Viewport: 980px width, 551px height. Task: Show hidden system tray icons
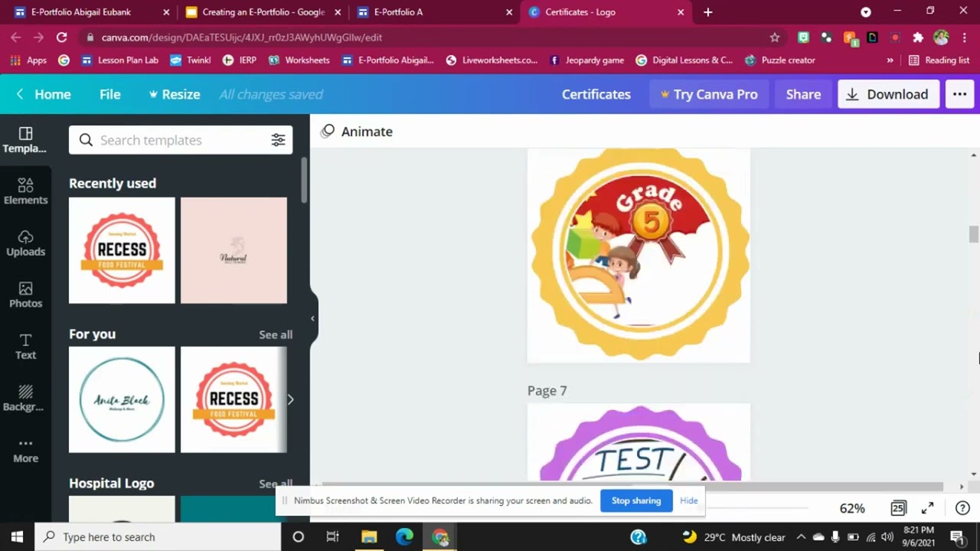click(x=801, y=536)
